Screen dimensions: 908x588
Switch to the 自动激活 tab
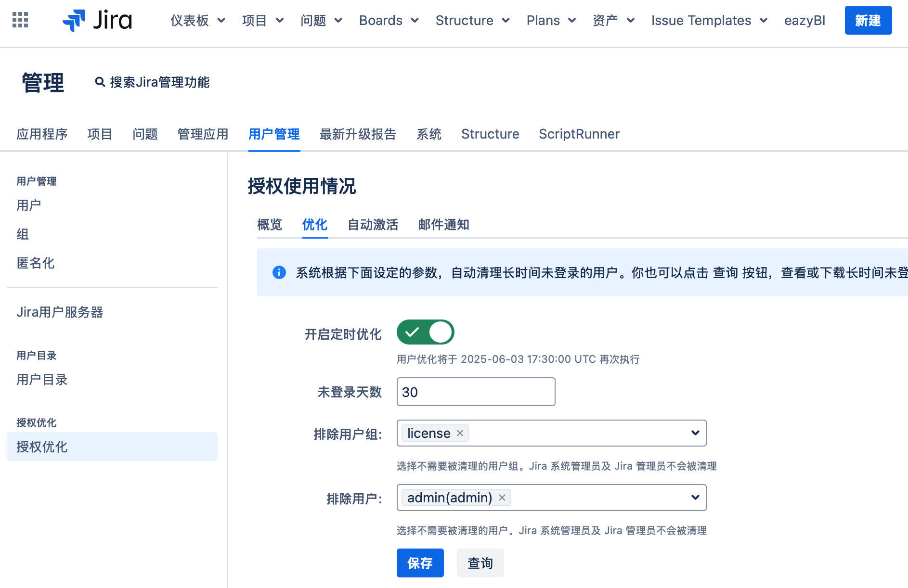(373, 225)
